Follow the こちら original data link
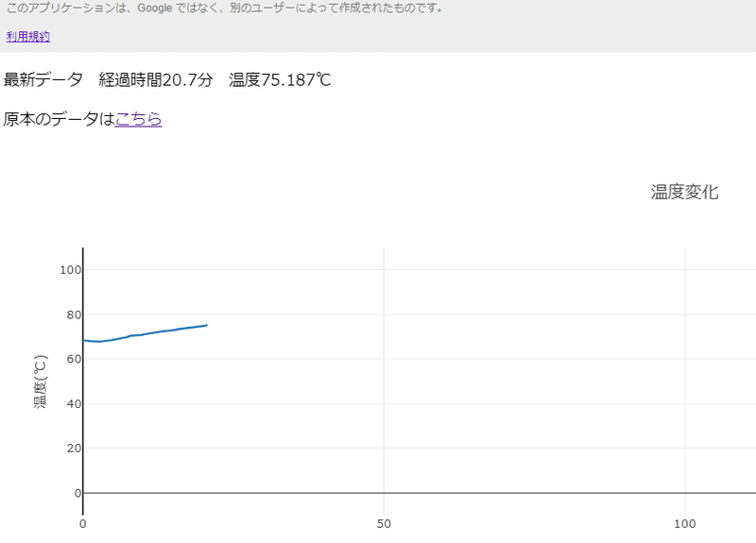This screenshot has width=756, height=543. 138,119
